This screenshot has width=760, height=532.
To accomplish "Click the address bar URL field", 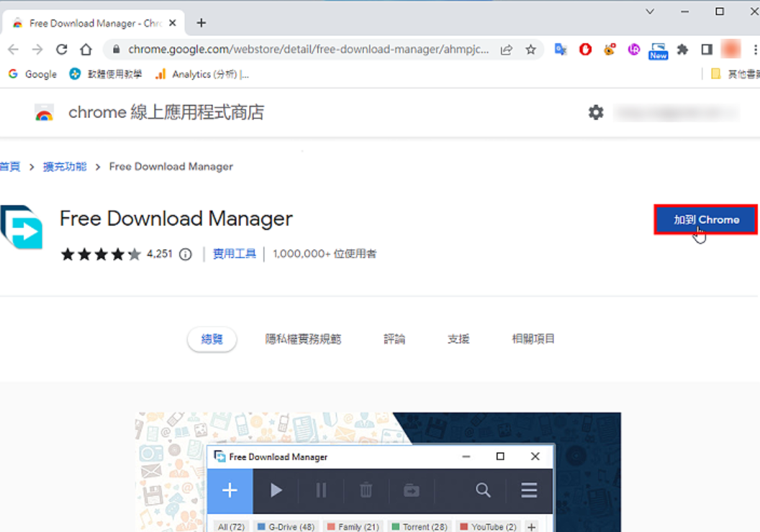I will click(x=308, y=50).
